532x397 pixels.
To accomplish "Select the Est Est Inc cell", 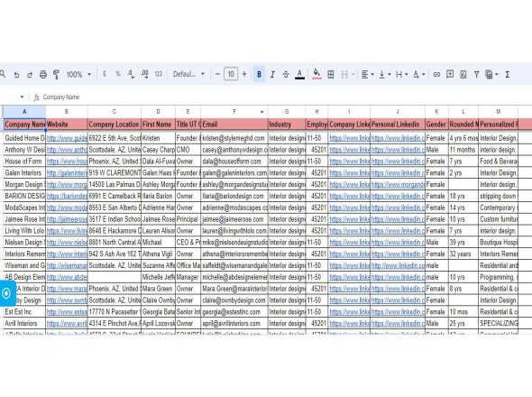I will (x=24, y=312).
